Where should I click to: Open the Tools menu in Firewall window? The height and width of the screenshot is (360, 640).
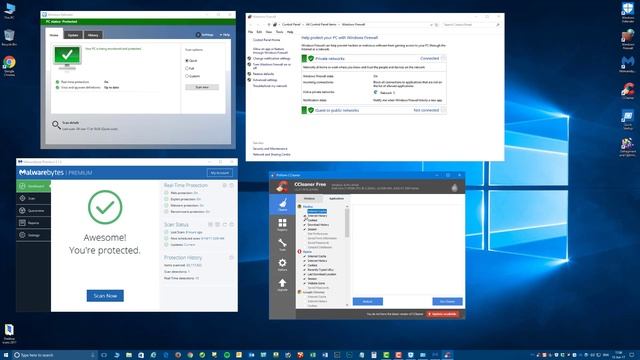279,32
